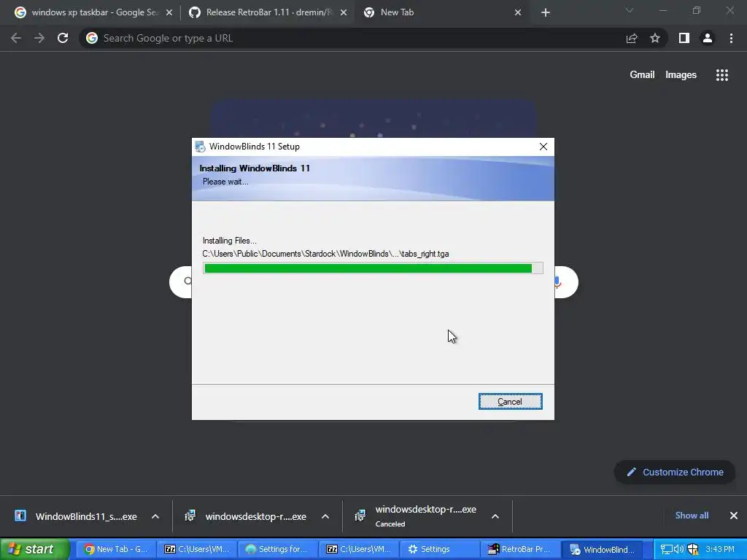Go back with the browser arrow

pos(16,38)
